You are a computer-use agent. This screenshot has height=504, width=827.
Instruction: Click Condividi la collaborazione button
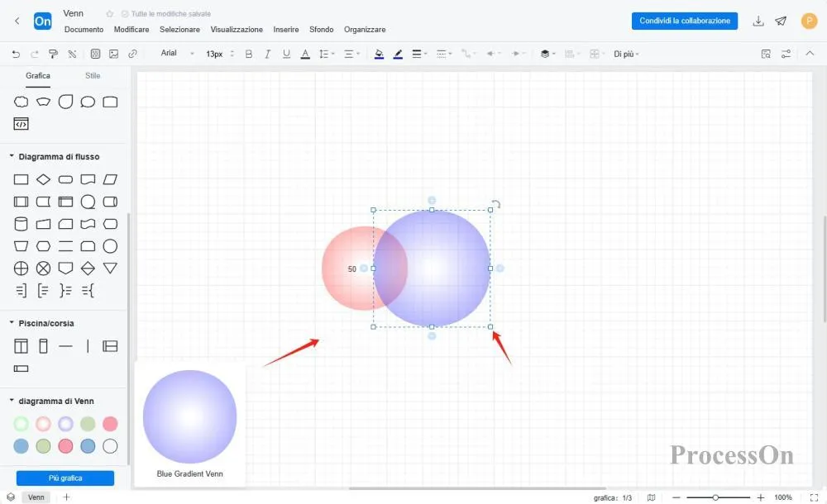[684, 21]
